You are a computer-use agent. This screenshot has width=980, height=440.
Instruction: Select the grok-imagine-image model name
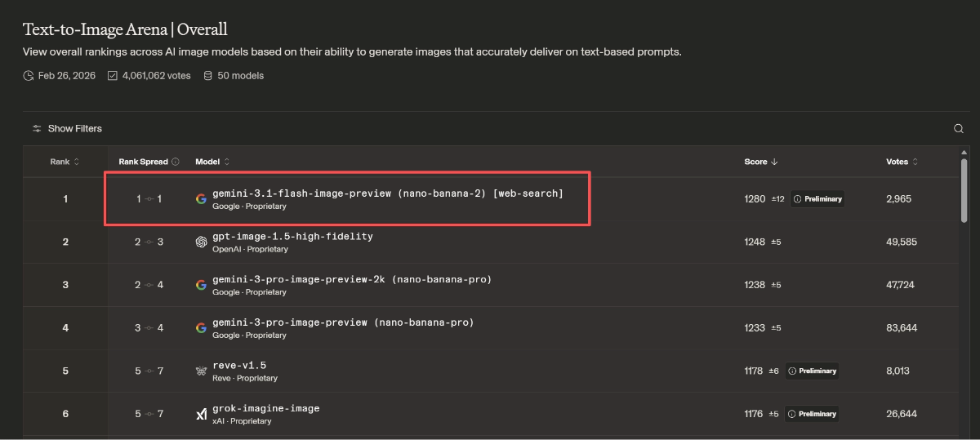pos(265,408)
